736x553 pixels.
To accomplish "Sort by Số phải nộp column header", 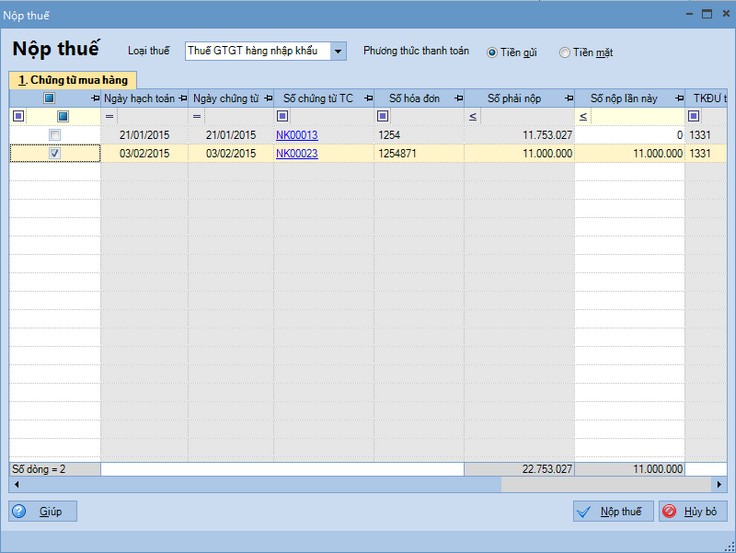I will click(x=514, y=99).
